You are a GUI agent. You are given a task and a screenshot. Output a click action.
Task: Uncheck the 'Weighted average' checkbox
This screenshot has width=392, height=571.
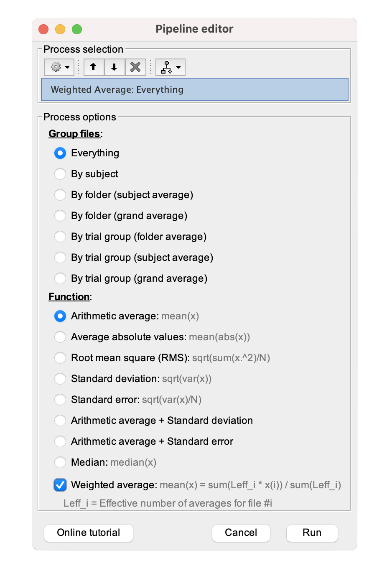tap(60, 485)
